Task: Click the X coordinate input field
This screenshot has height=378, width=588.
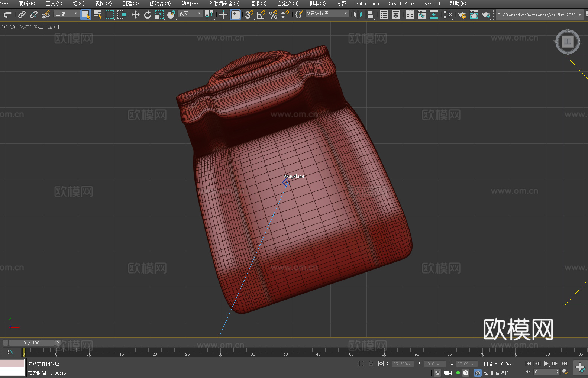Action: (403, 364)
